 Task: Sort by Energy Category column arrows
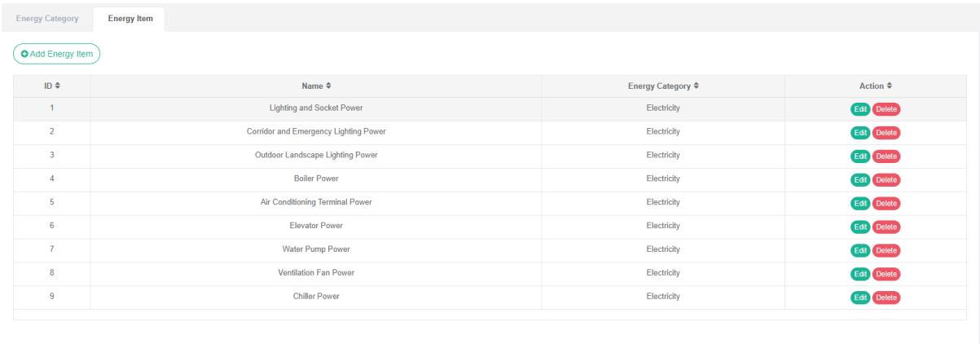tap(697, 86)
